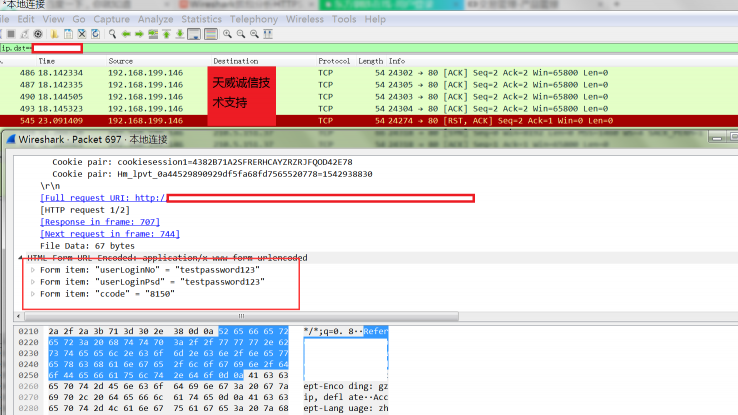The image size is (738, 415).
Task: Find a packet magnifier icon
Action: point(112,34)
